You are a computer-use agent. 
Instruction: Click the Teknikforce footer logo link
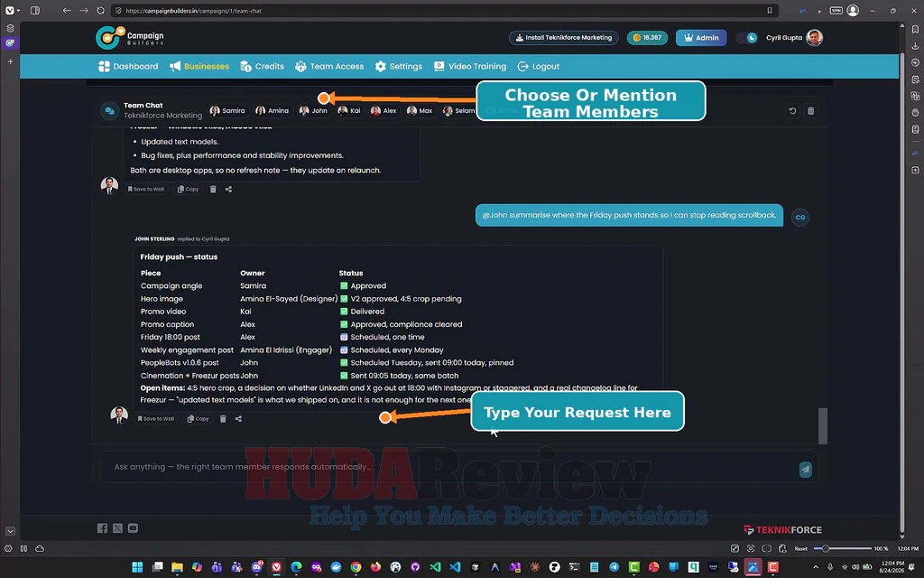[782, 529]
